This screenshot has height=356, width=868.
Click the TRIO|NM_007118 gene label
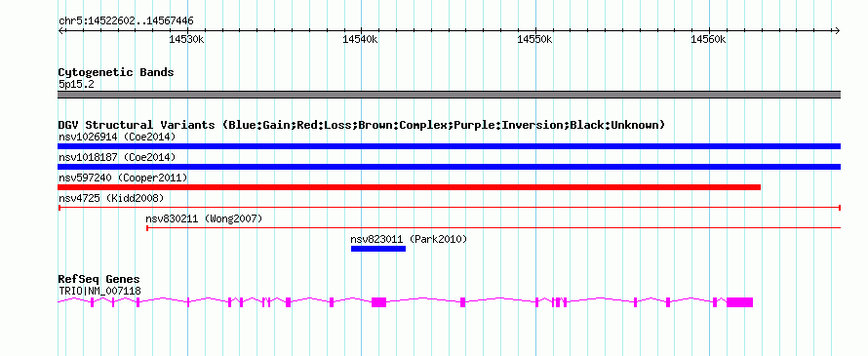[99, 291]
